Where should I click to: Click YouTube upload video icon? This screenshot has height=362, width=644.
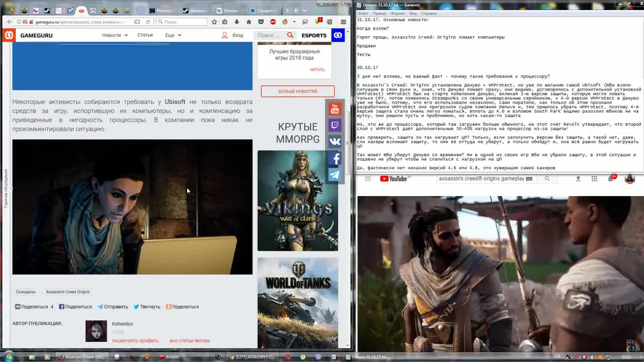(578, 178)
